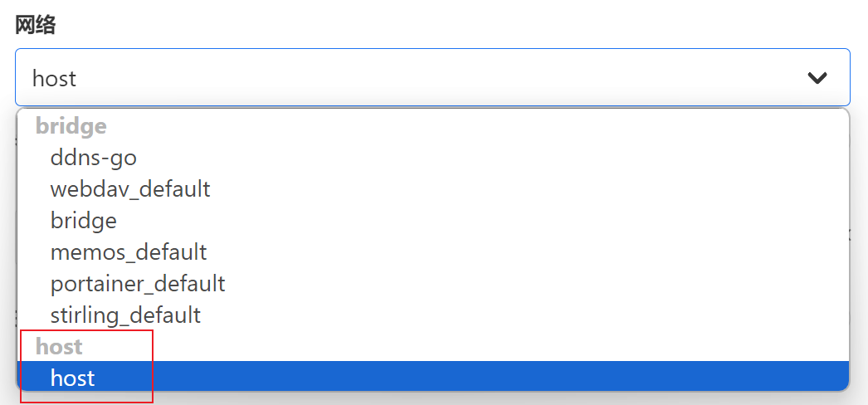The height and width of the screenshot is (405, 868).
Task: Click the gray host group header
Action: pos(59,347)
